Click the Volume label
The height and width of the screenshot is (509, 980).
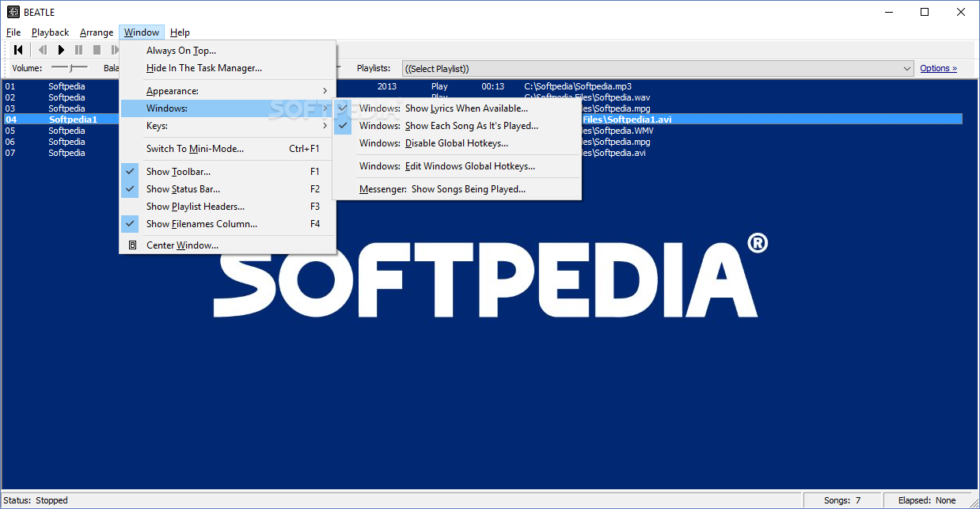coord(28,69)
